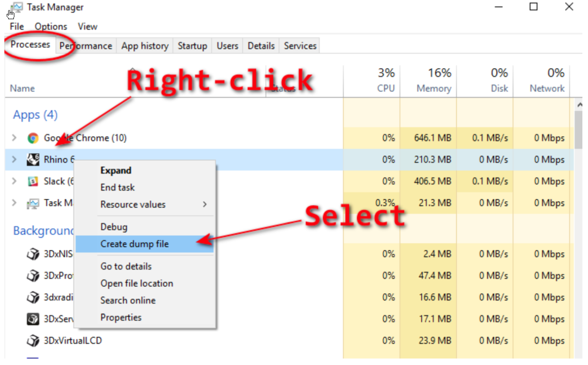Expand the Rhino 6 process group
The height and width of the screenshot is (365, 588).
tap(14, 160)
